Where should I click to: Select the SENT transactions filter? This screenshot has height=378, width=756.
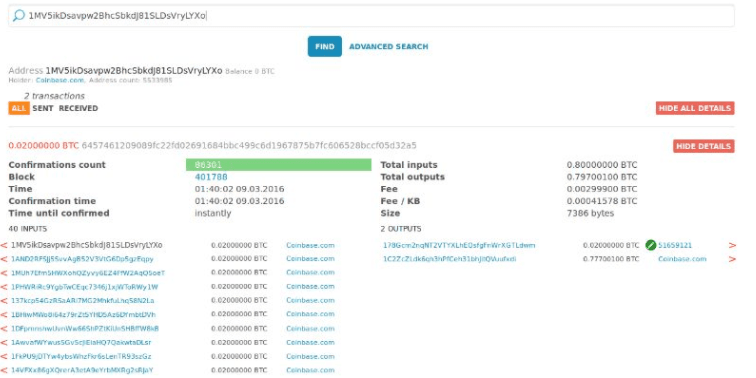point(43,108)
